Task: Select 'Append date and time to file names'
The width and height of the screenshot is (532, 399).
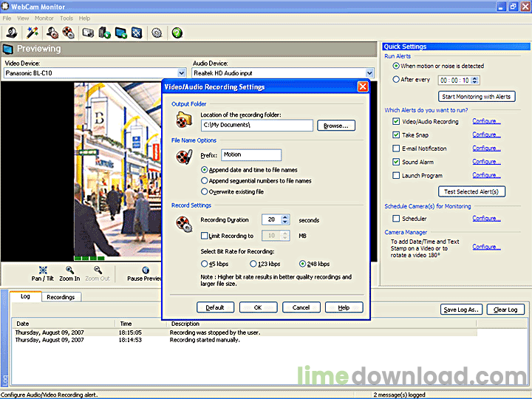Action: [204, 170]
